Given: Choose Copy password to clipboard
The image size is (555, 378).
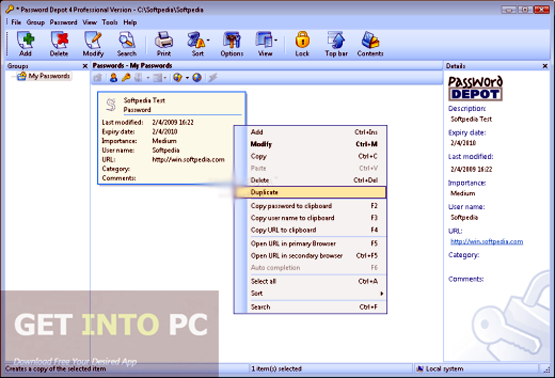Looking at the screenshot, I should [x=310, y=206].
